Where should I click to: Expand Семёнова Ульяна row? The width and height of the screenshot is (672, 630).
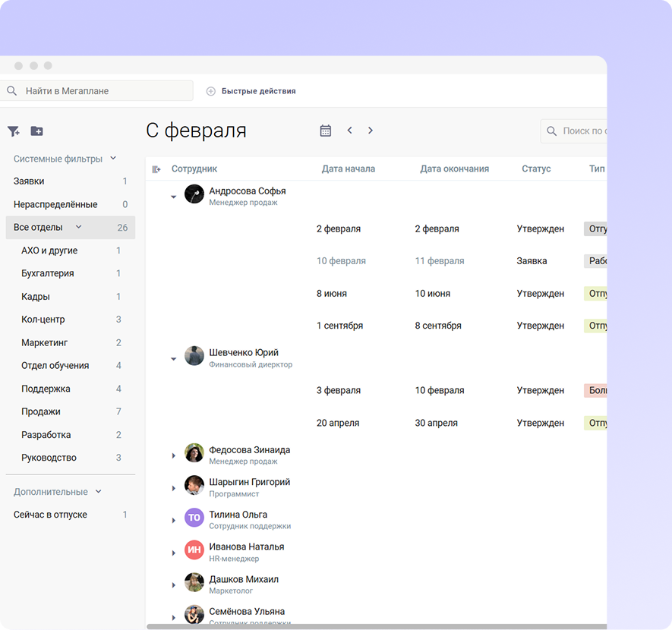coord(174,618)
